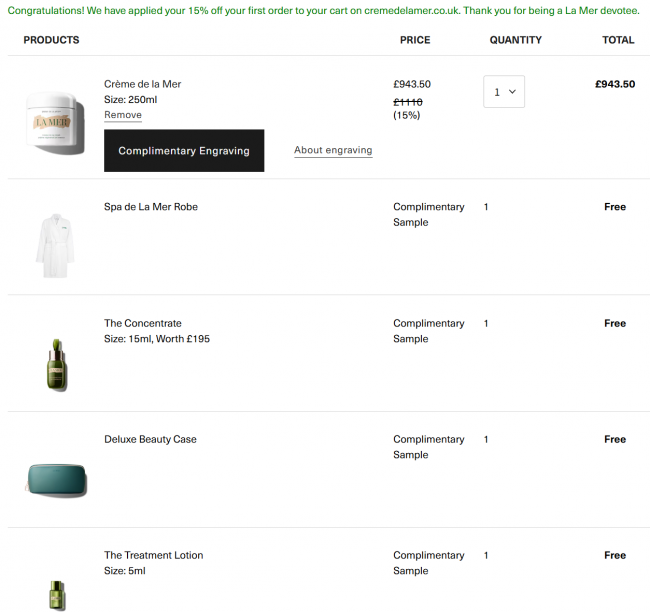Click The Treatment Lotion product title
The image size is (650, 612).
(153, 555)
